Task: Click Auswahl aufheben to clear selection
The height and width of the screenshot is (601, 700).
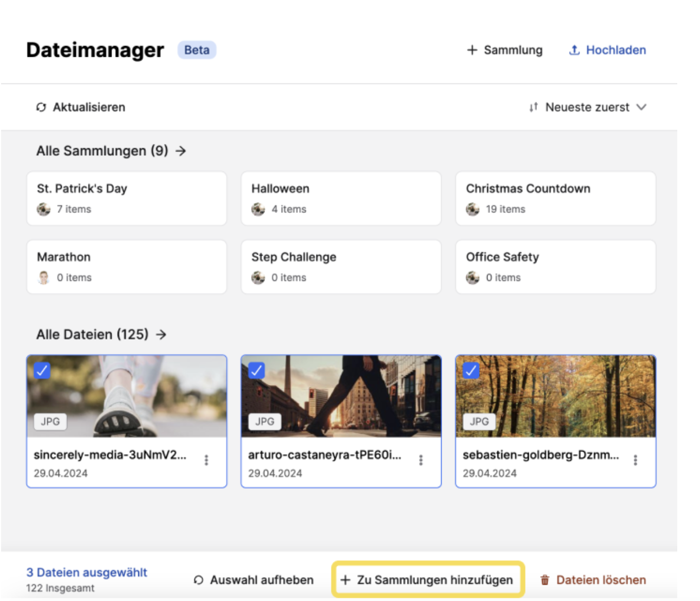Action: point(254,580)
